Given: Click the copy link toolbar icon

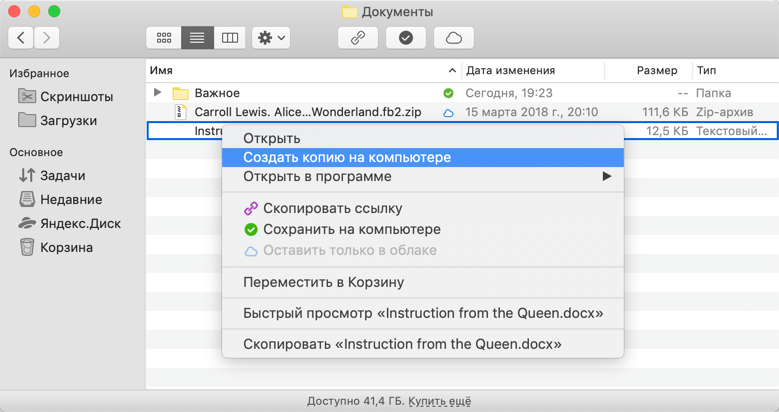Looking at the screenshot, I should click(357, 38).
